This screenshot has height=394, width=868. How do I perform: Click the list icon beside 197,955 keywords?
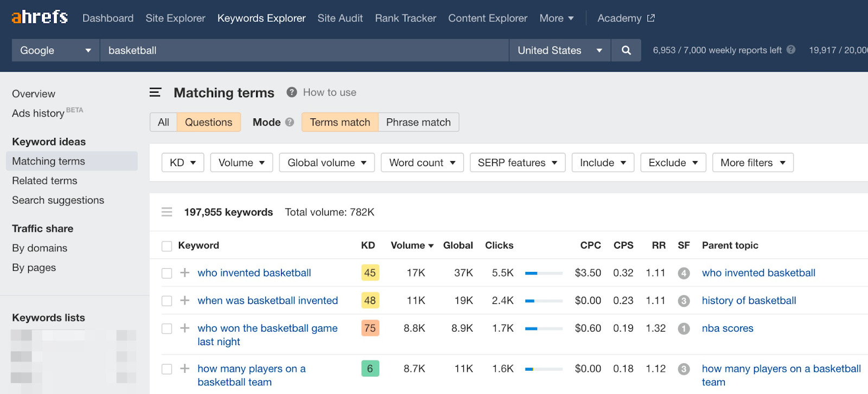click(167, 212)
